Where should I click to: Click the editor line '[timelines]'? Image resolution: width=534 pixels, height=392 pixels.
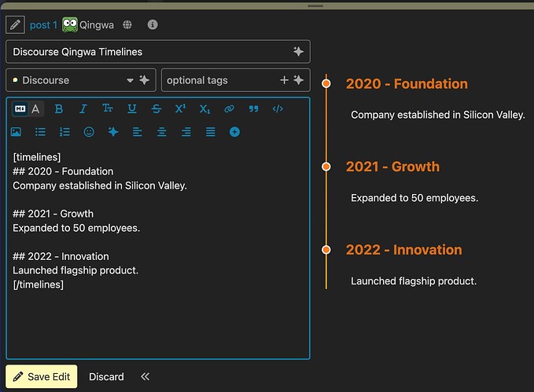(37, 157)
